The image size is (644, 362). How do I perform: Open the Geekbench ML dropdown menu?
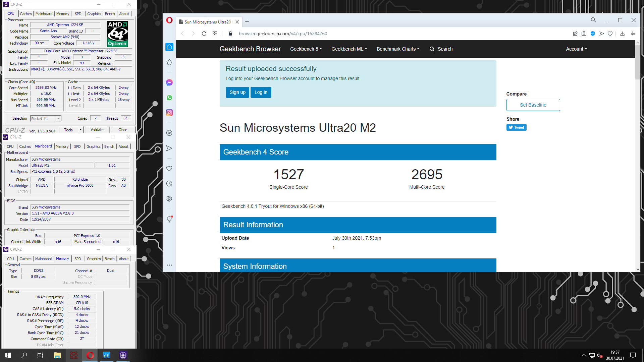click(x=349, y=49)
